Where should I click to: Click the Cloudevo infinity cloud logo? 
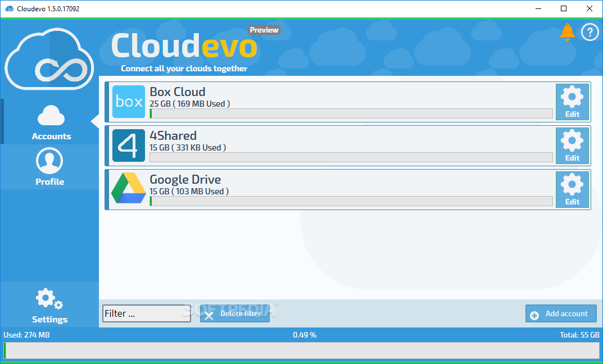point(49,58)
